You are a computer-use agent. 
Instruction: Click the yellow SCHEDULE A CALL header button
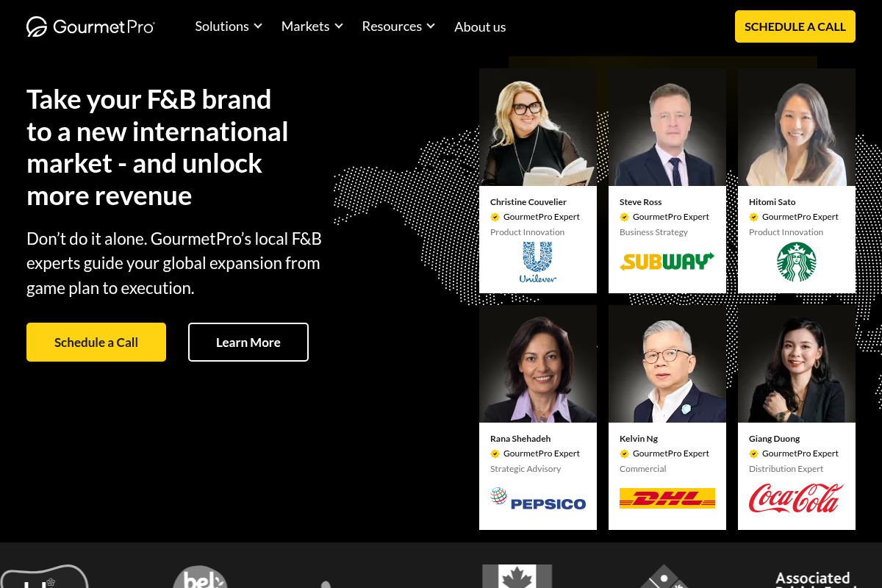click(x=795, y=26)
